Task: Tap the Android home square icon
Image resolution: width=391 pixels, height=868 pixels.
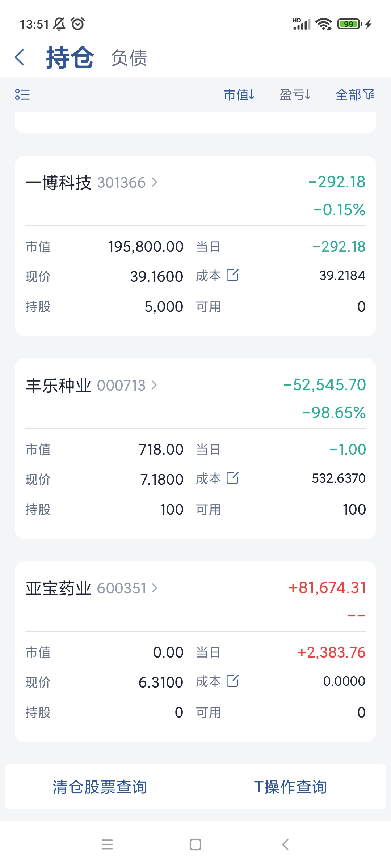Action: [x=195, y=844]
